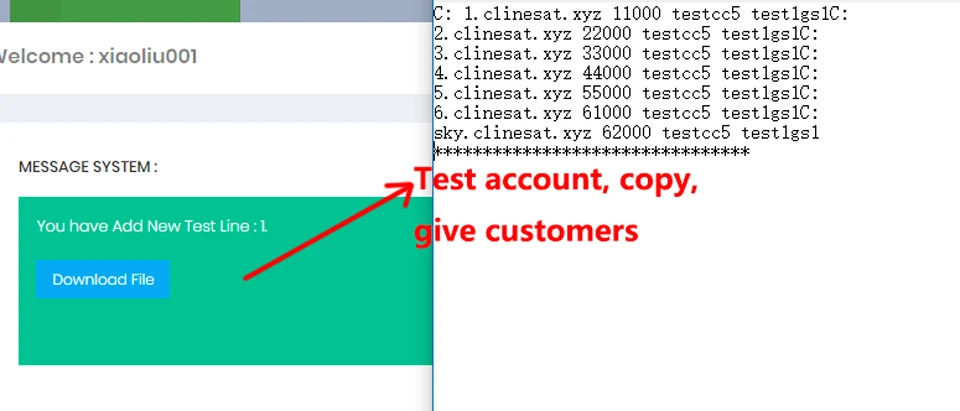This screenshot has height=411, width=960.
Task: Click the 5.clinesat.xyz 55000 line
Action: 626,93
